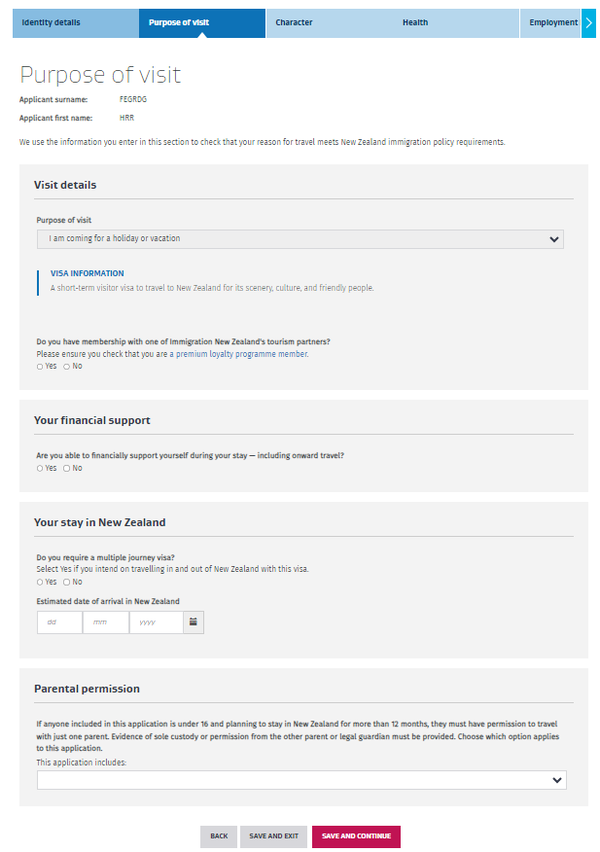The width and height of the screenshot is (600, 852).
Task: Click the year field of arrival date
Action: tap(157, 622)
